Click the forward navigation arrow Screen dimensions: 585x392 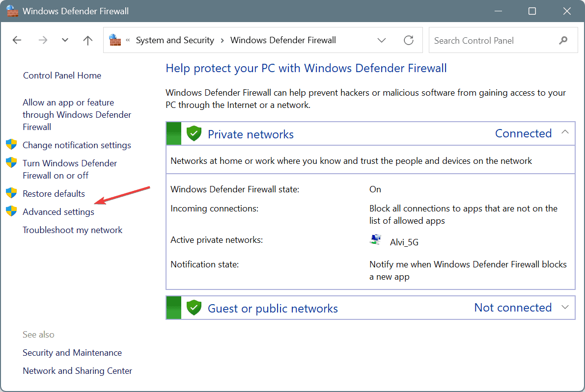(43, 40)
